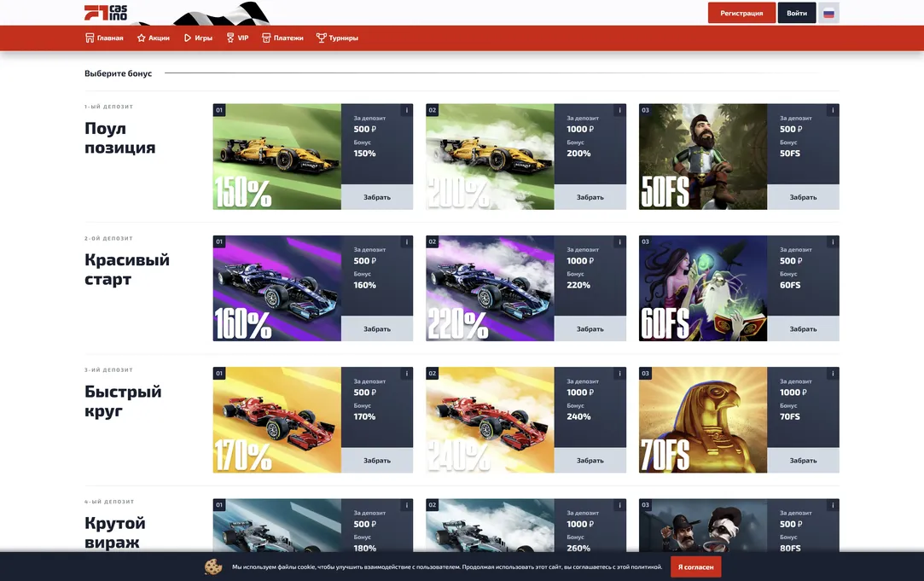The height and width of the screenshot is (581, 924).
Task: Show details for the 50FS bonus card
Action: click(x=832, y=109)
